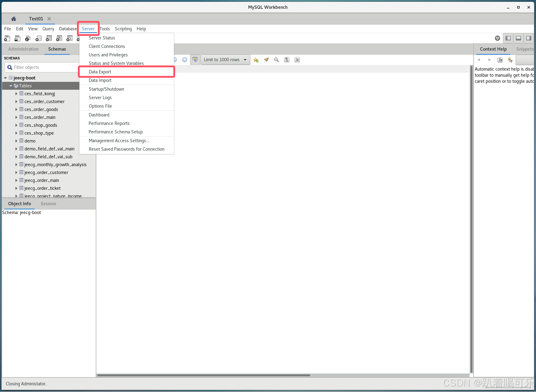This screenshot has width=536, height=392.
Task: Select the demo_field_def_val_sub table row
Action: tap(49, 157)
